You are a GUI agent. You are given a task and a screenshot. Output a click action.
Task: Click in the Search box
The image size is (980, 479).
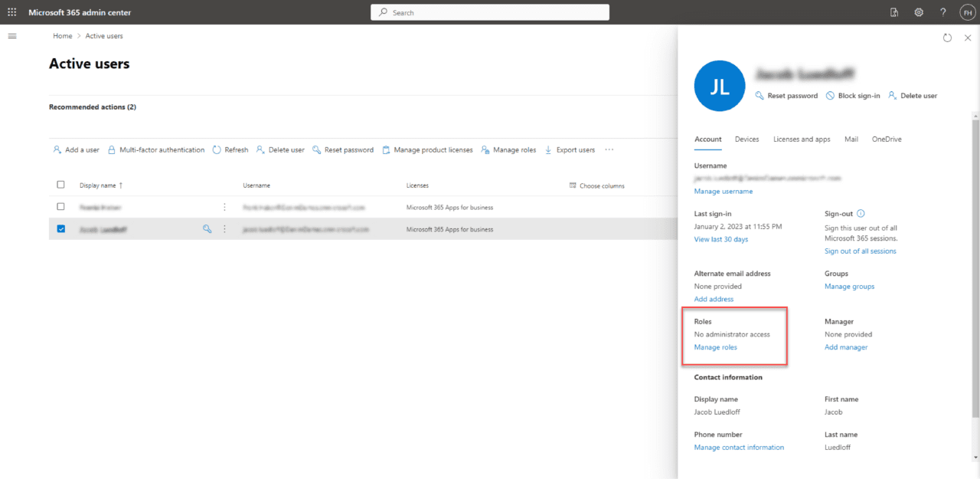[x=490, y=12]
